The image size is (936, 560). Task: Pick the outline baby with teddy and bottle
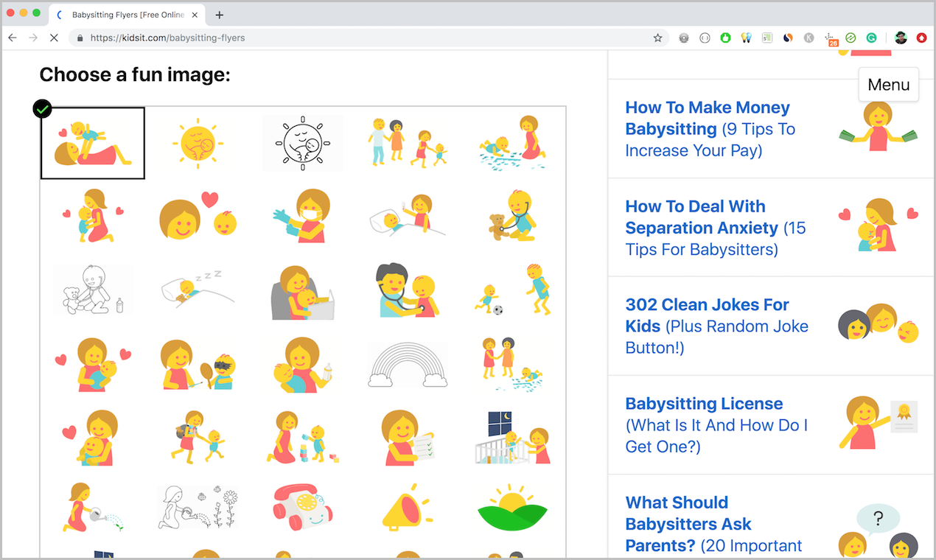coord(93,290)
